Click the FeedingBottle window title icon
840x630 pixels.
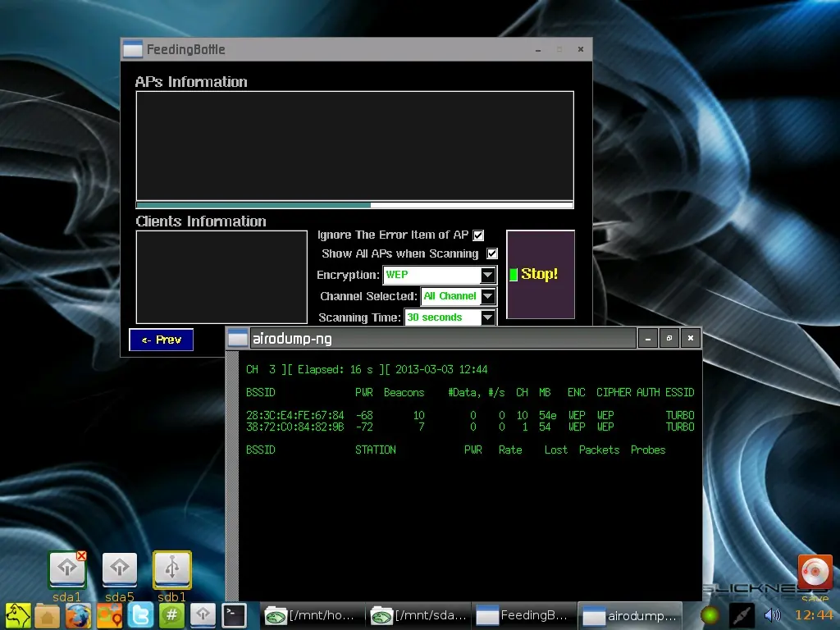pos(132,49)
